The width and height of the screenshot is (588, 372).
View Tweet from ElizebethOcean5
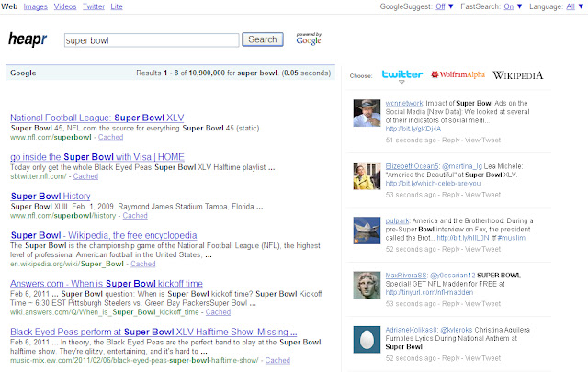[482, 195]
